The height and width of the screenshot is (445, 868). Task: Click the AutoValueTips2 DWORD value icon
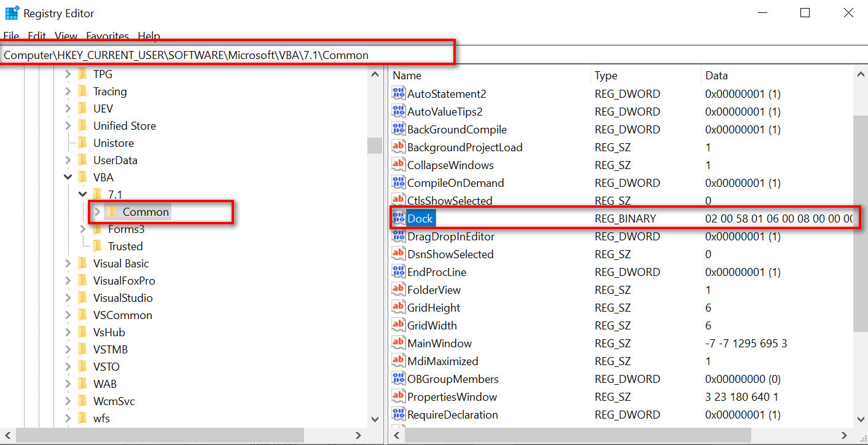399,112
